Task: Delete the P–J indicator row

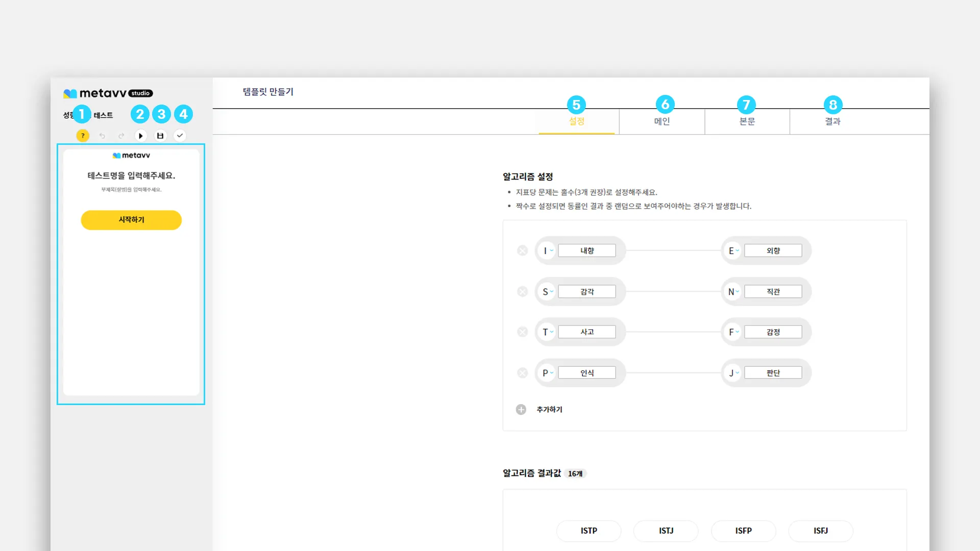Action: [x=522, y=373]
